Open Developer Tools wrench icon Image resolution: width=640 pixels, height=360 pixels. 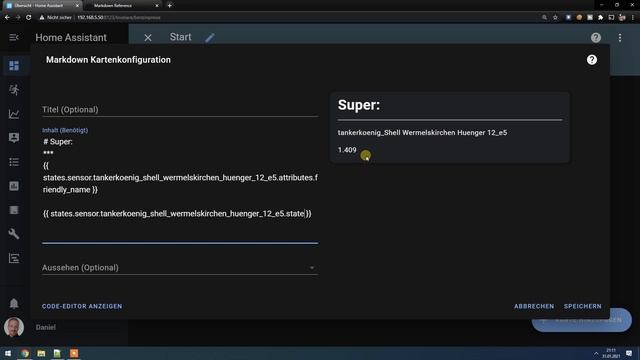coord(14,234)
